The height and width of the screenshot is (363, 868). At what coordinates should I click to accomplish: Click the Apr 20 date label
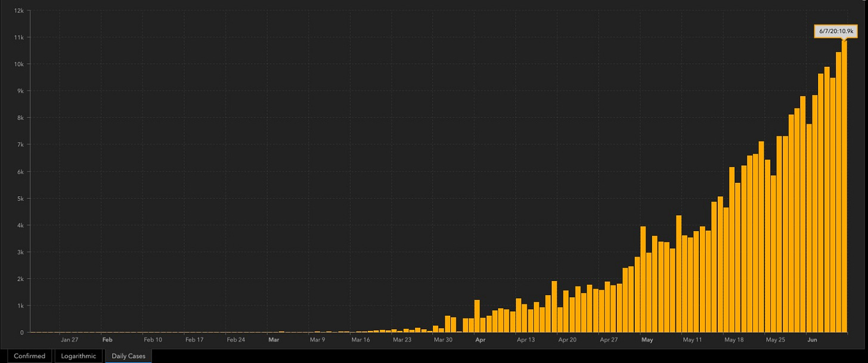(568, 340)
